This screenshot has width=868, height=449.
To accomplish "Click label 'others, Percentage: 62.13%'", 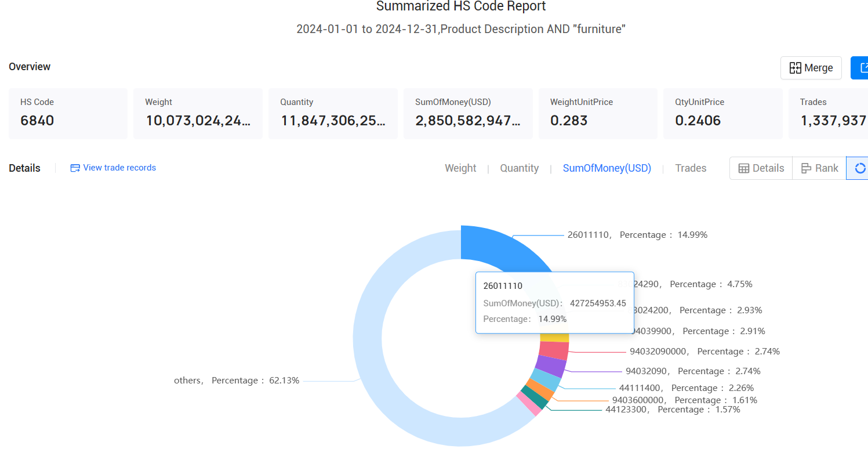I will click(x=237, y=381).
